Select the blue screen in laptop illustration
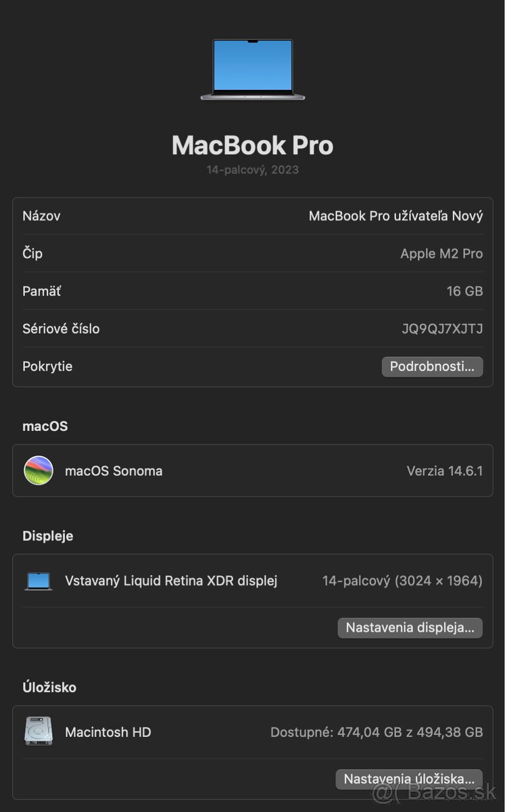 (252, 64)
